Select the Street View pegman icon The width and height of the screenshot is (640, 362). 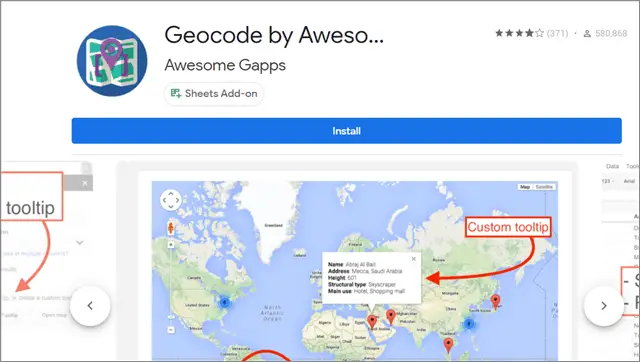171,228
